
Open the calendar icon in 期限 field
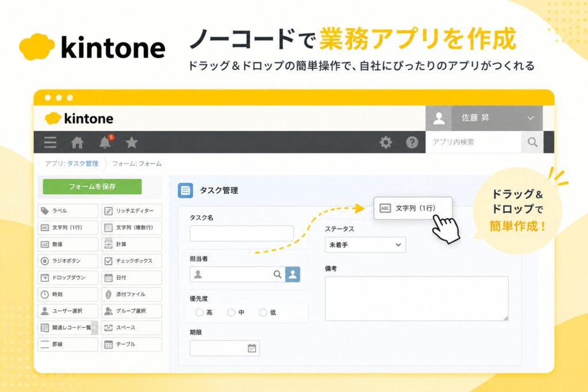[252, 348]
